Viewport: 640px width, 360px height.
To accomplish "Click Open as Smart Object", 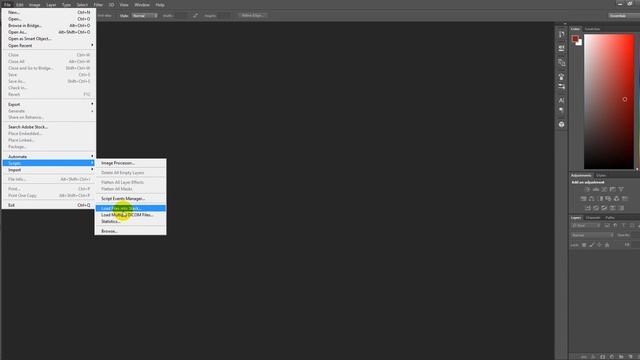I will [48, 38].
